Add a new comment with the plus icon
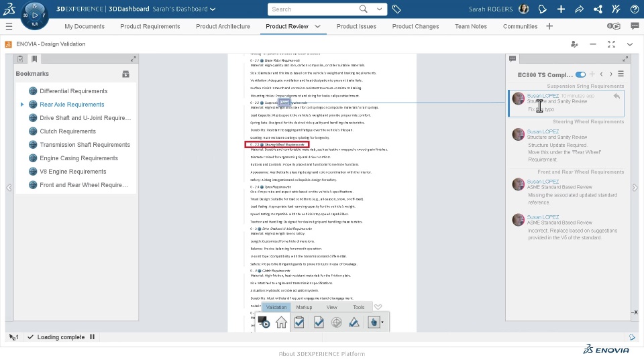The height and width of the screenshot is (362, 644). click(x=592, y=74)
